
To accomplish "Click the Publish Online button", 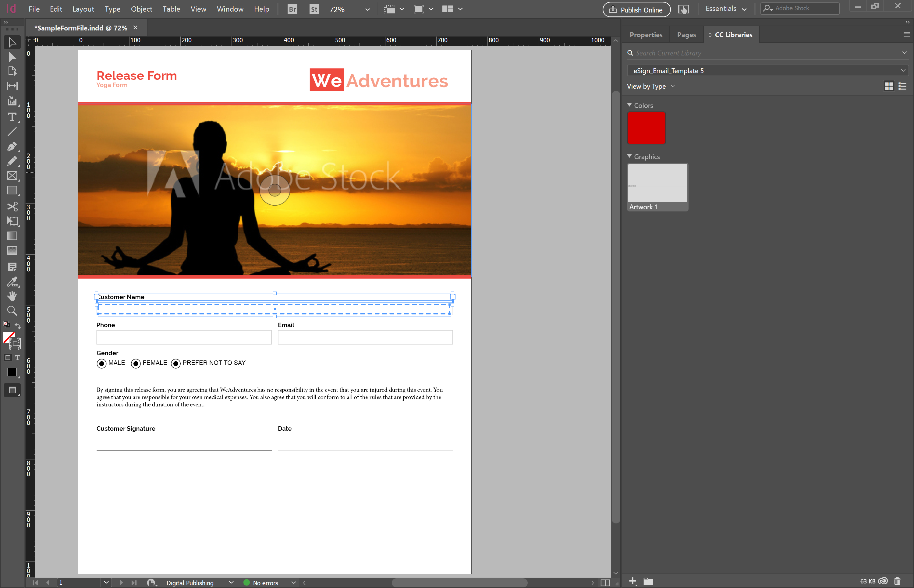I will point(636,9).
